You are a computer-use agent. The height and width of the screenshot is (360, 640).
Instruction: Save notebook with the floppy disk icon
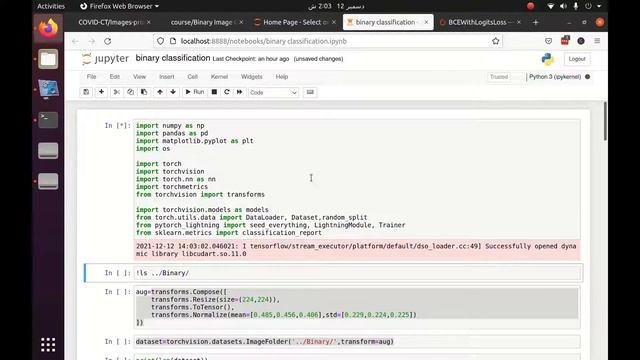point(86,92)
